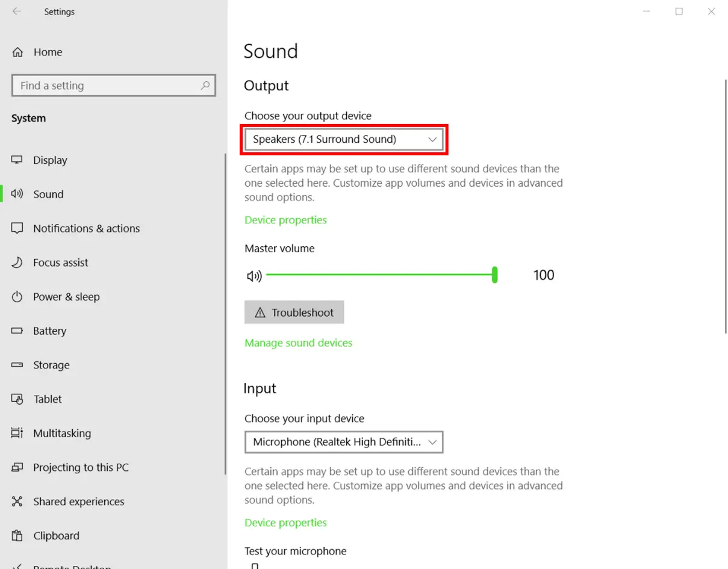This screenshot has width=728, height=569.
Task: Select the Focus assist moon icon
Action: click(x=16, y=263)
